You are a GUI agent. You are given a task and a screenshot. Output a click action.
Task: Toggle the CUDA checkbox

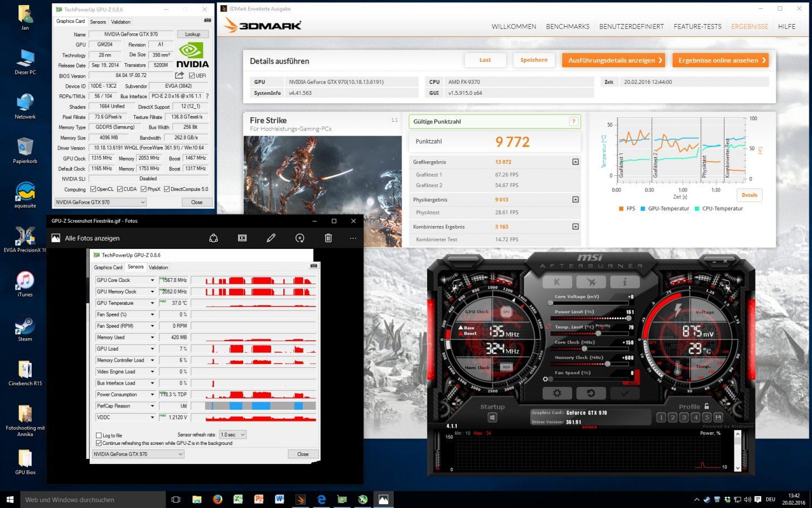tap(120, 189)
